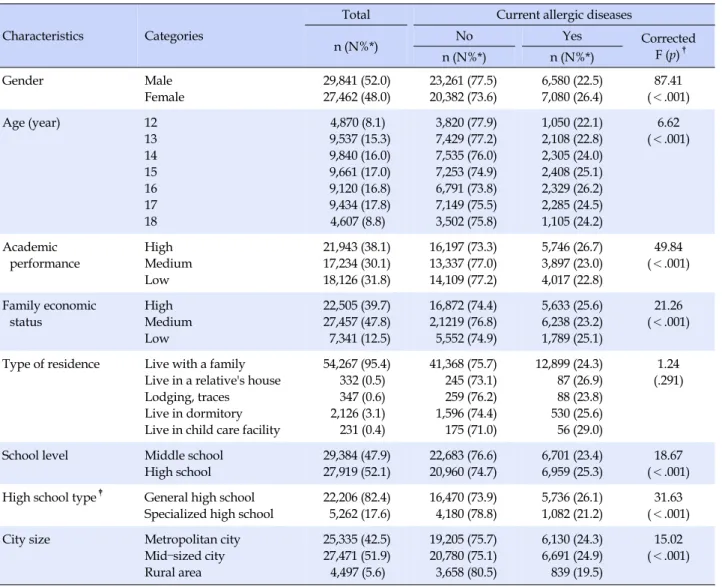The image size is (722, 587).
Task: Click the value '7,080 (26.4)'
Action: tap(571, 97)
